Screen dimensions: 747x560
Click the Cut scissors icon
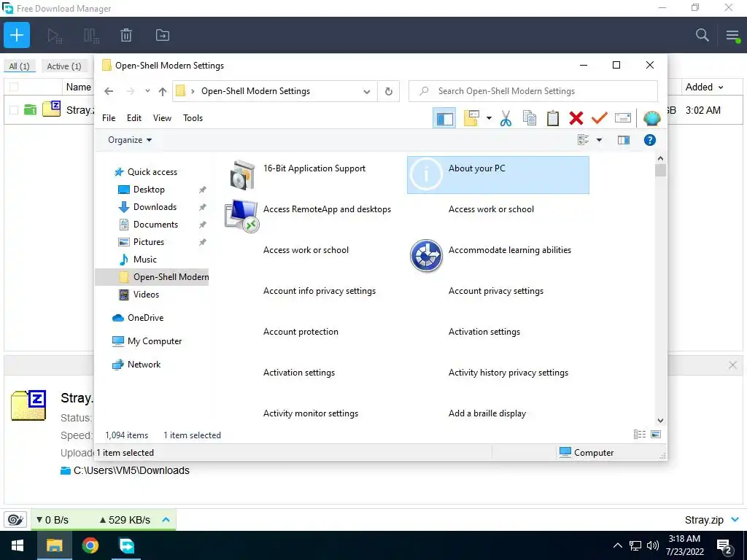506,118
